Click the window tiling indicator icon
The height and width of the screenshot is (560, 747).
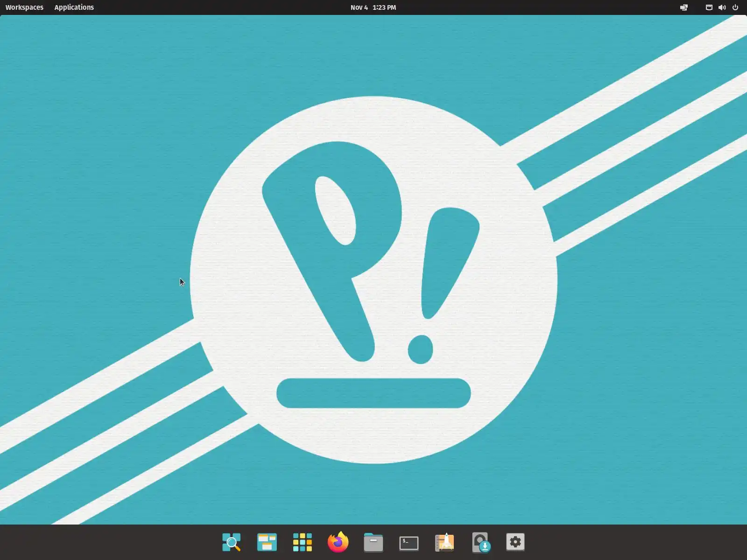point(684,7)
